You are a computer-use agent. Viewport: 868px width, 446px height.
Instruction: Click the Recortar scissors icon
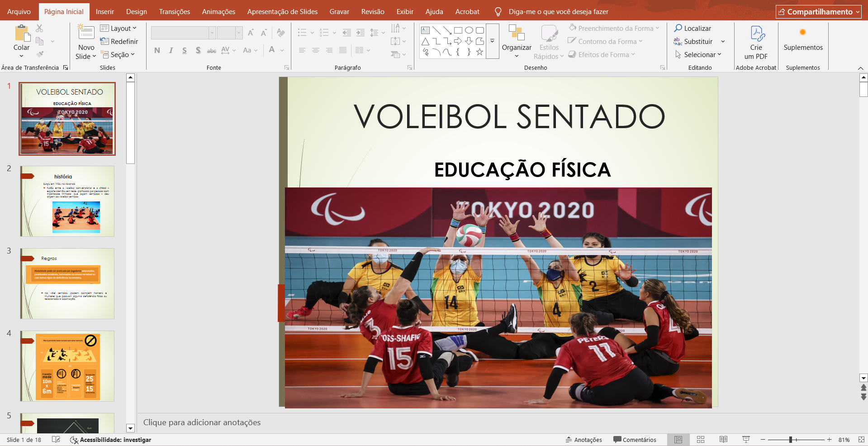pos(40,29)
